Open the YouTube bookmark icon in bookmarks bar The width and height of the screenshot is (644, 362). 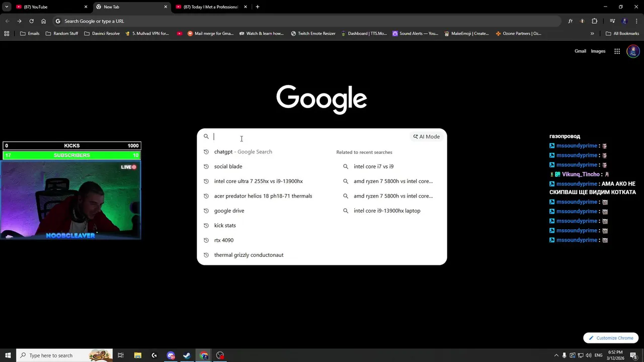click(x=179, y=34)
